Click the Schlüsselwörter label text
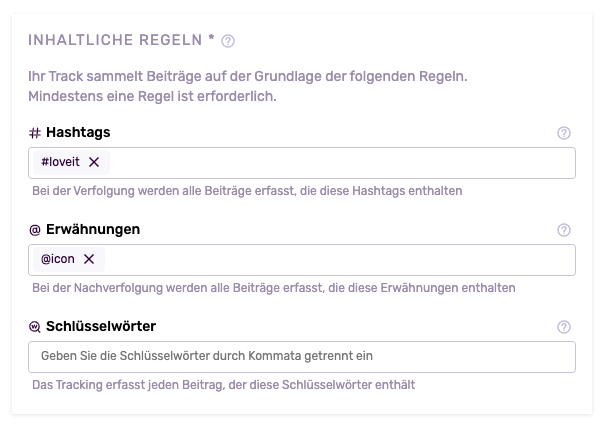The image size is (606, 426). pyautogui.click(x=101, y=326)
